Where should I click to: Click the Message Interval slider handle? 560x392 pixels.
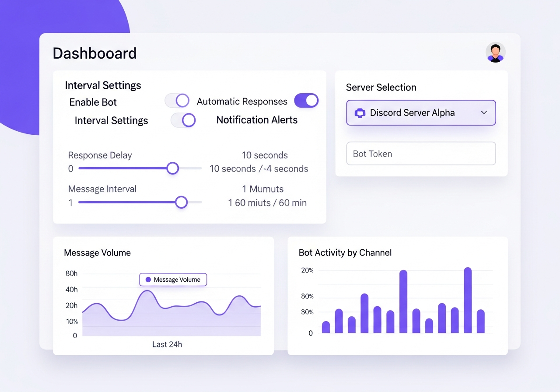click(x=181, y=202)
